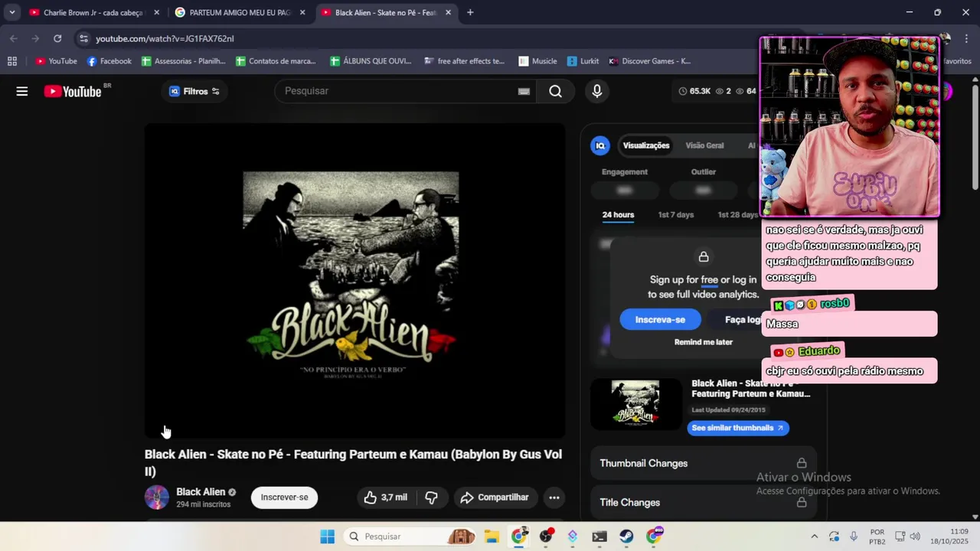Select the 1st 28 days period tab
The height and width of the screenshot is (551, 980).
738,215
